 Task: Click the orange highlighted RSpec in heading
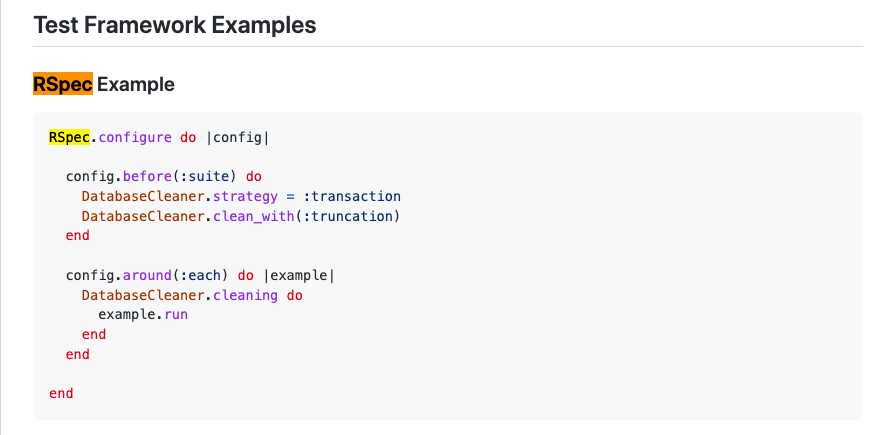[63, 84]
